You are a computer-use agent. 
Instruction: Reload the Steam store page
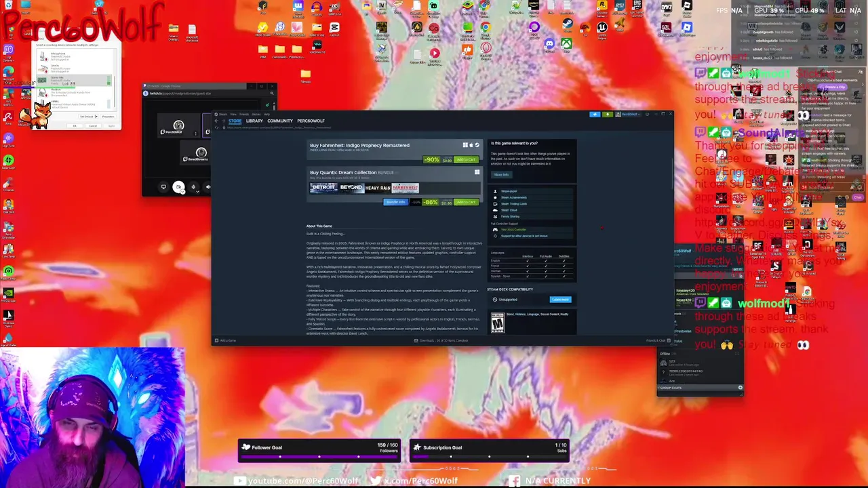pos(216,127)
